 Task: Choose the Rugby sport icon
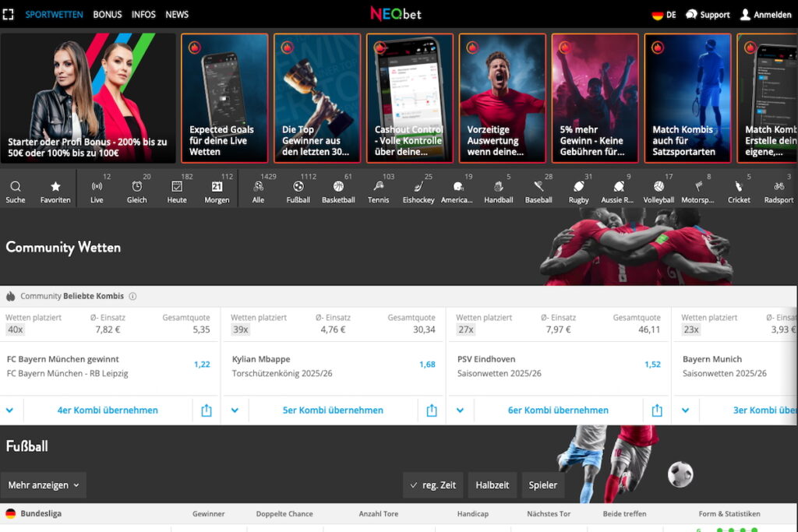click(x=579, y=187)
